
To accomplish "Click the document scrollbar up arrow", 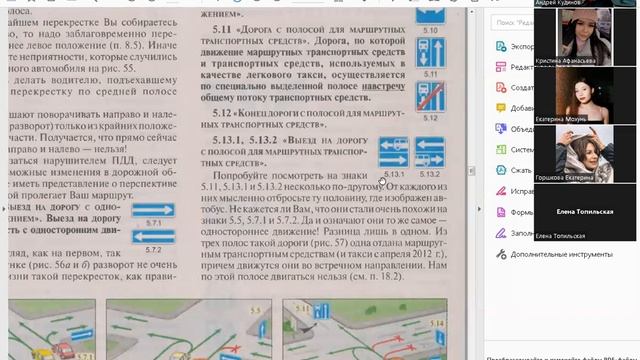I will 472,12.
